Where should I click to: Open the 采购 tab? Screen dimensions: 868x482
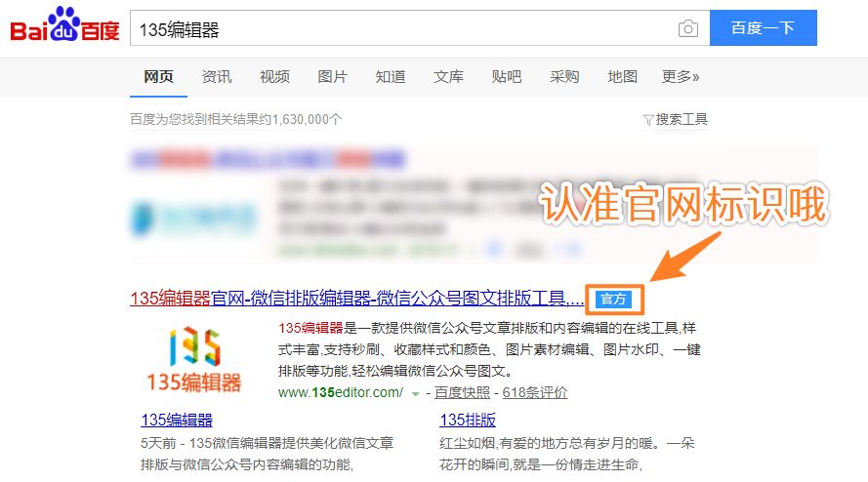pos(564,77)
